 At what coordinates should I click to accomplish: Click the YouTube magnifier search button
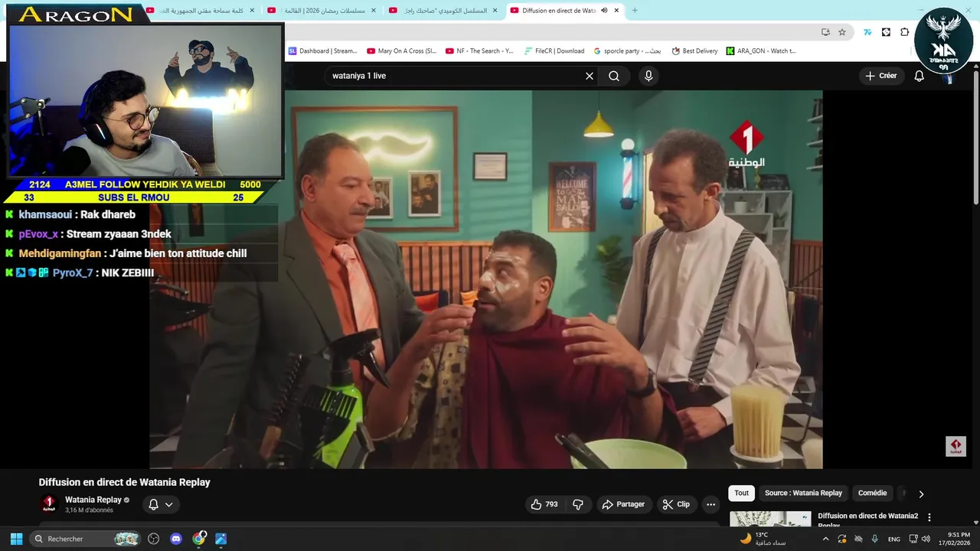pos(614,76)
